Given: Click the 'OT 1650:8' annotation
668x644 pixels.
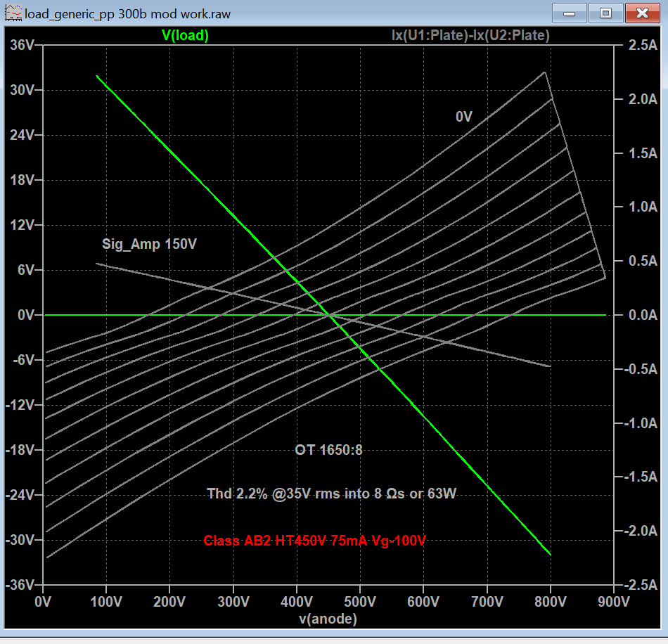Looking at the screenshot, I should click(328, 450).
